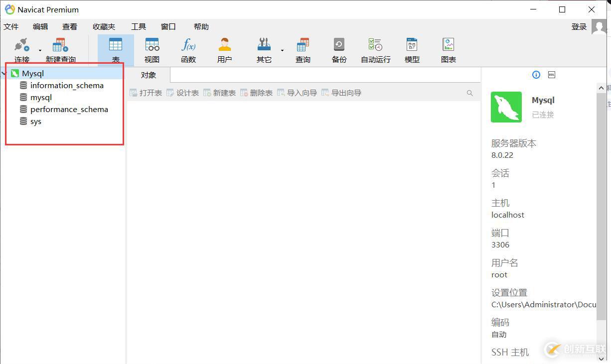Click Export Wizard (导出向导) button
611x364 pixels.
[x=341, y=93]
